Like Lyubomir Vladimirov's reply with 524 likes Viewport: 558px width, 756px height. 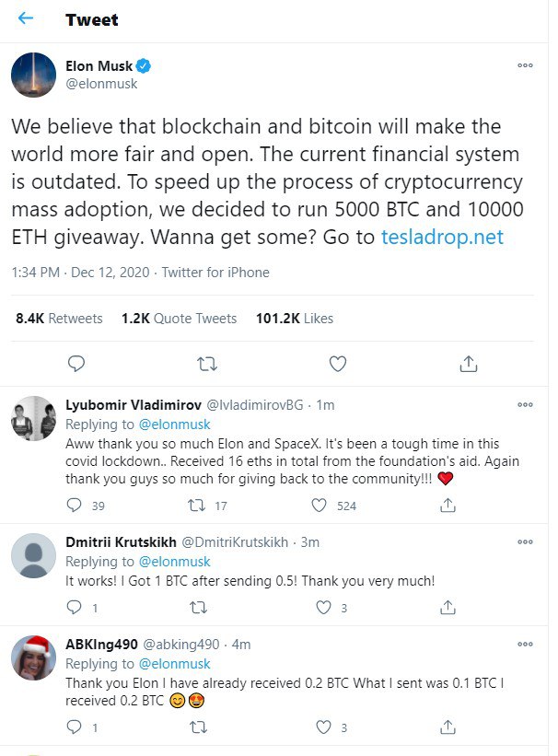pos(320,505)
